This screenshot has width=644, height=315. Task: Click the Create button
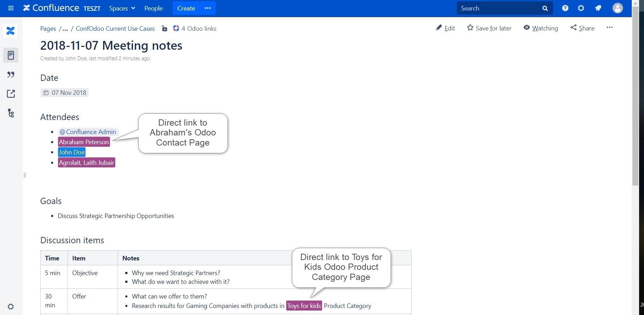186,8
